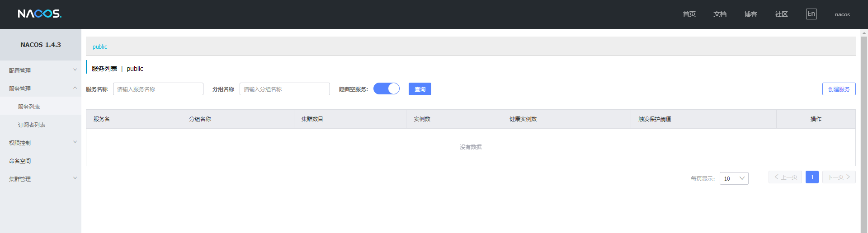The width and height of the screenshot is (868, 233).
Task: Open 社区 in the top navigation
Action: pyautogui.click(x=782, y=14)
